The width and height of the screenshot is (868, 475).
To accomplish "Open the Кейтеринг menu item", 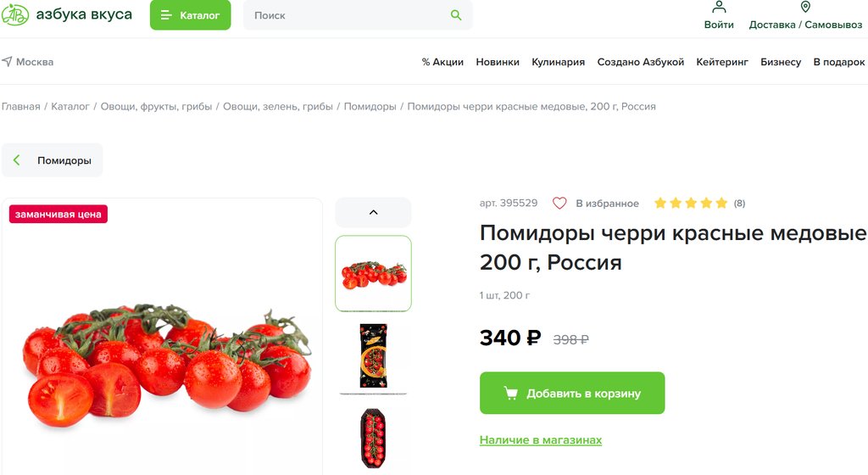I will point(722,62).
